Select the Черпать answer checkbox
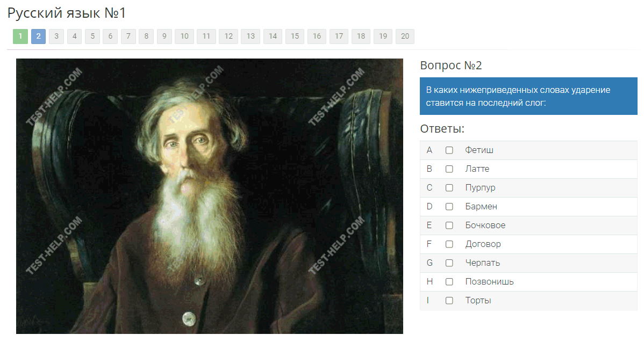644x342 pixels. (449, 263)
